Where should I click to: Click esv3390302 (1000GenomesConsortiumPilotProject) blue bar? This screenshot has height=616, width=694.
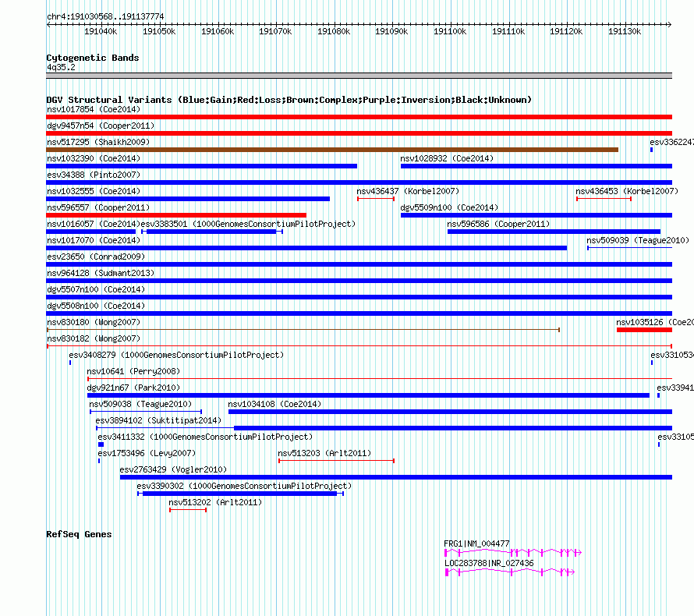(x=240, y=494)
